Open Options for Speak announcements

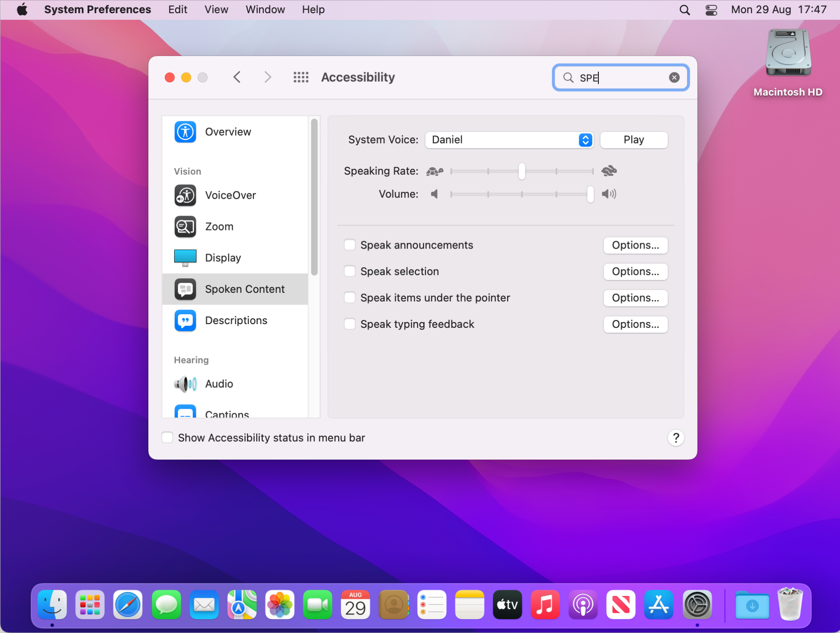(x=635, y=245)
